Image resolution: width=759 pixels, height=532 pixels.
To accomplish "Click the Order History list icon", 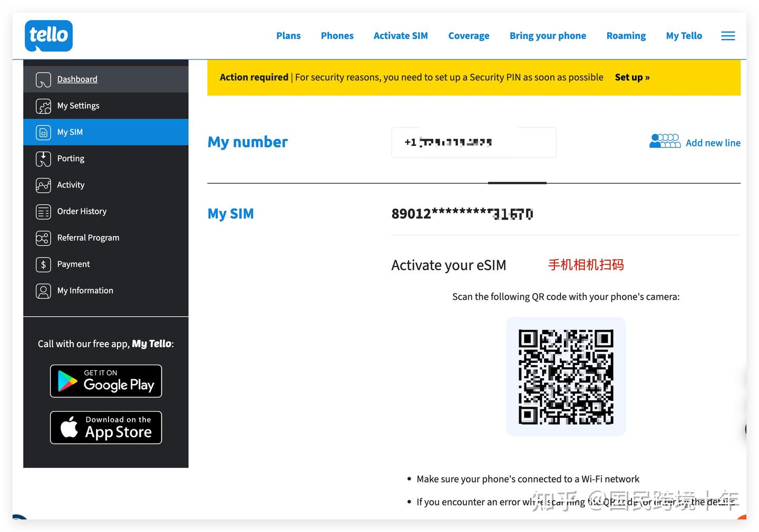I will [x=43, y=211].
